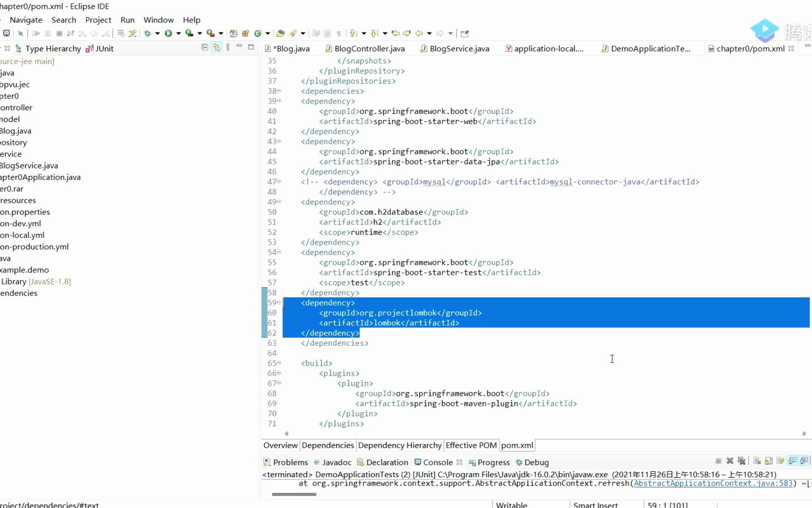
Task: Collapse the dependencies fold on line 38
Action: [279, 91]
